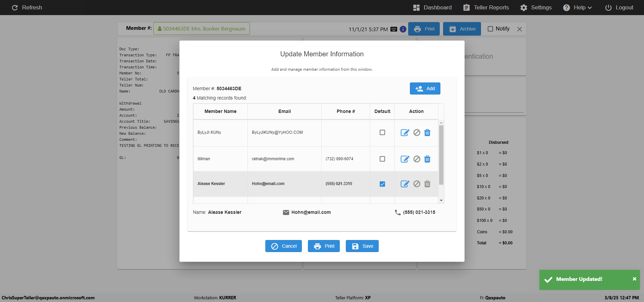Open the on-screen keyboard icon
The height and width of the screenshot is (302, 644).
394,29
